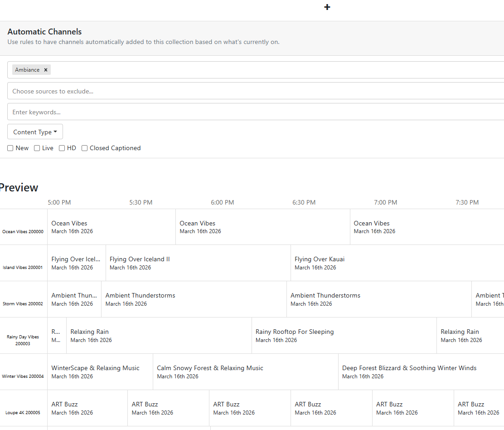
Task: Select the Storm Vibes 200002 channel
Action: click(23, 304)
